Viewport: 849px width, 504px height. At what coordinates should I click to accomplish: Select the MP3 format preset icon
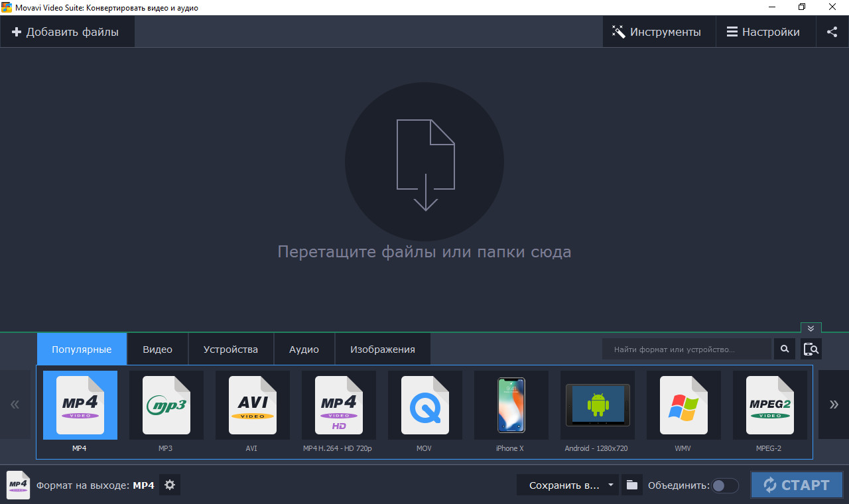(166, 405)
